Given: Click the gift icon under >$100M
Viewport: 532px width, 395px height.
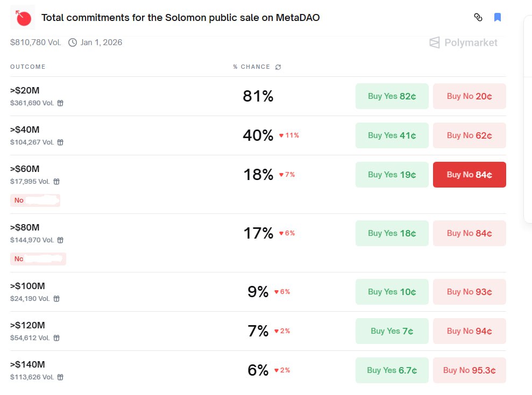Looking at the screenshot, I should coord(56,299).
